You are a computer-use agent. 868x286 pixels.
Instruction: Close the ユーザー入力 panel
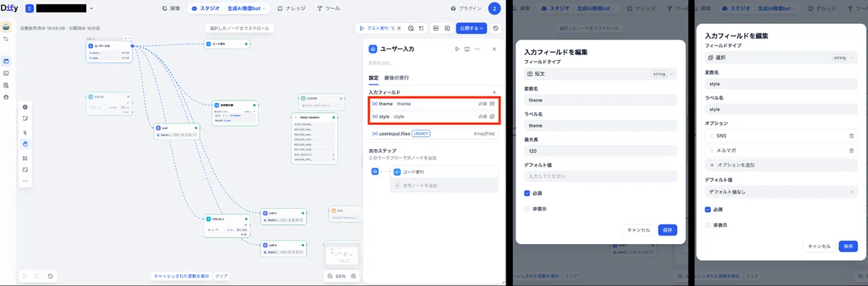tap(494, 49)
